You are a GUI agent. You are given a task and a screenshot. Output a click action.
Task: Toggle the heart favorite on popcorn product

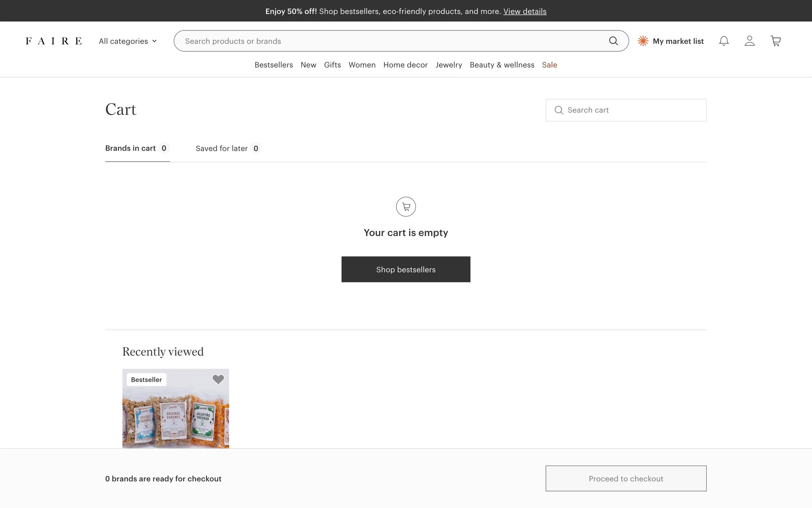pyautogui.click(x=218, y=379)
